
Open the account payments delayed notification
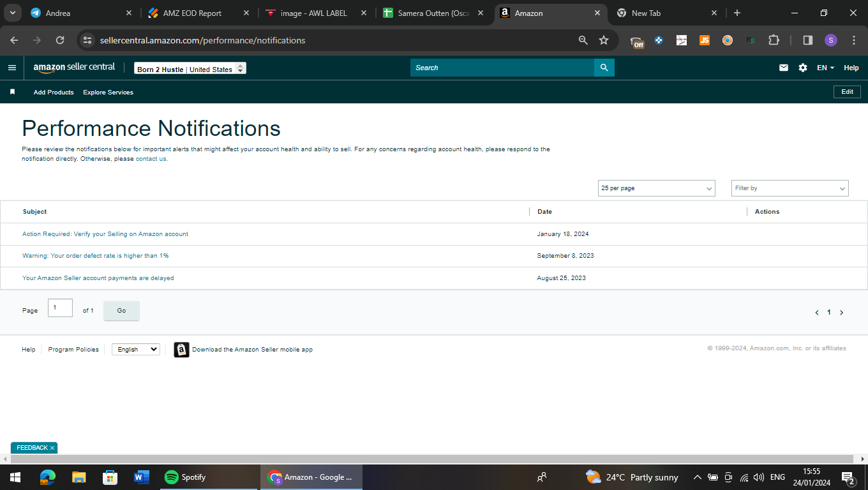click(x=98, y=278)
